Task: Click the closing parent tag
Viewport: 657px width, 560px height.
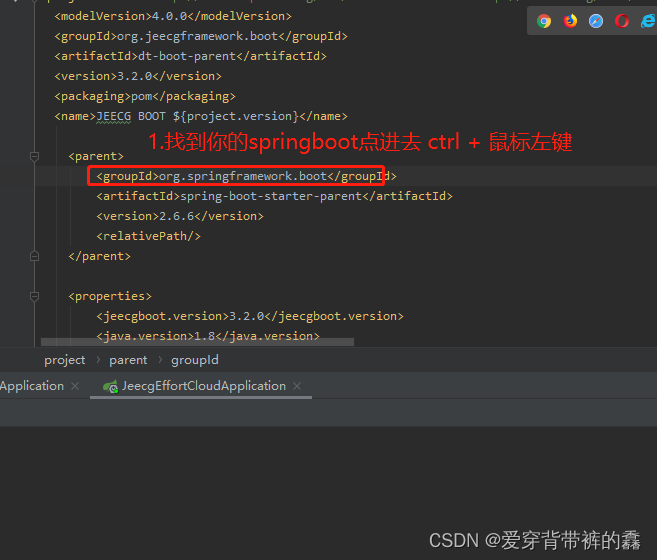Action: pyautogui.click(x=100, y=256)
